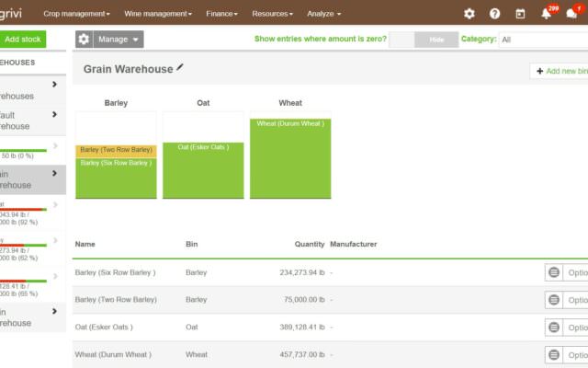Expand the default warehouse sidebar chevron
This screenshot has width=588, height=368.
pos(54,114)
